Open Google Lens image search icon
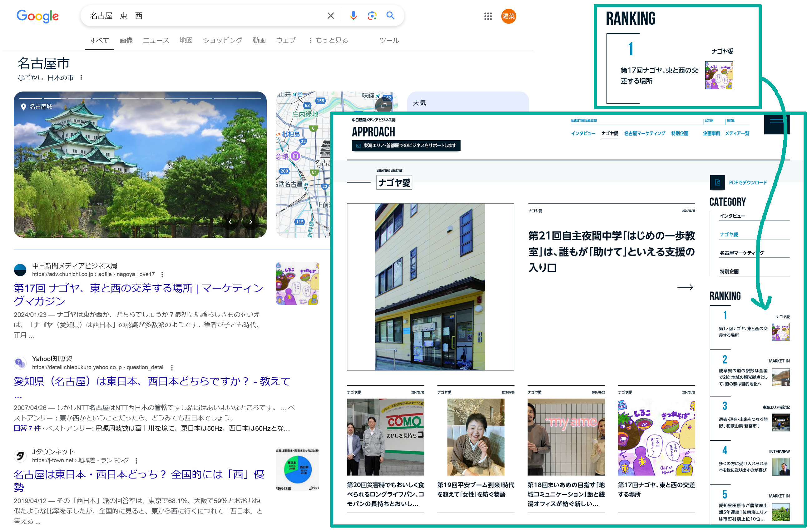The width and height of the screenshot is (812, 531). (x=372, y=16)
